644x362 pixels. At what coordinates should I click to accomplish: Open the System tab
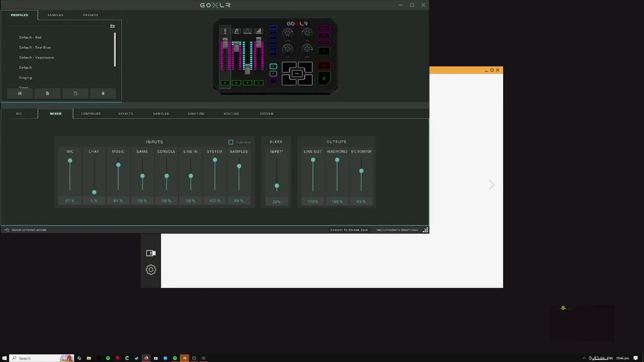click(x=267, y=114)
